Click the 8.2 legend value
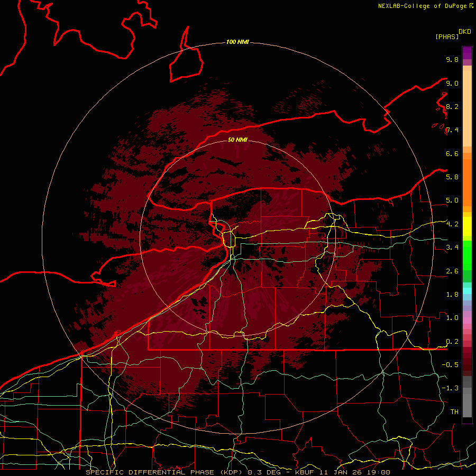Viewport: 476px width, 476px height. pos(452,106)
